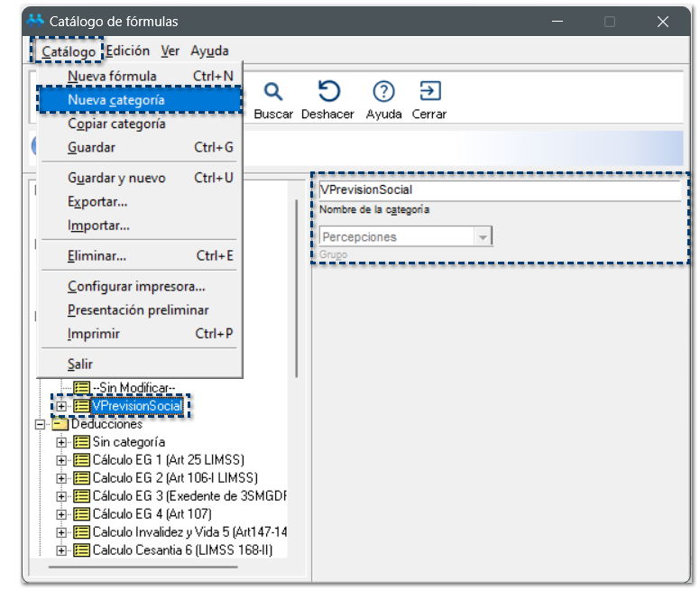This screenshot has height=591, width=700.
Task: Choose Nueva categoría from the menu
Action: click(116, 99)
